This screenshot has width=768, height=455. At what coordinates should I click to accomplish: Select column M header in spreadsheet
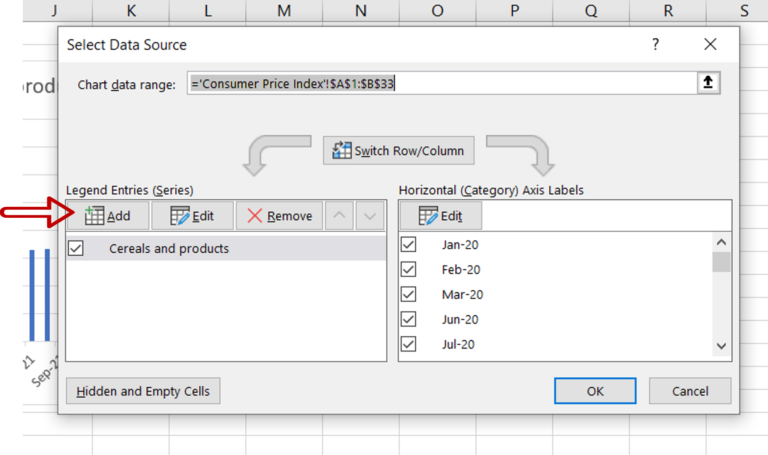click(x=284, y=11)
